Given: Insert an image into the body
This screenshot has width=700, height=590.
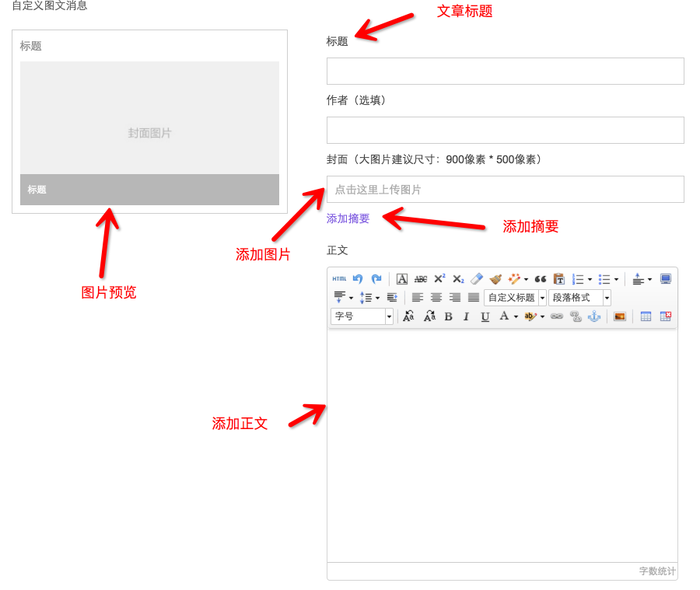Looking at the screenshot, I should click(x=620, y=316).
